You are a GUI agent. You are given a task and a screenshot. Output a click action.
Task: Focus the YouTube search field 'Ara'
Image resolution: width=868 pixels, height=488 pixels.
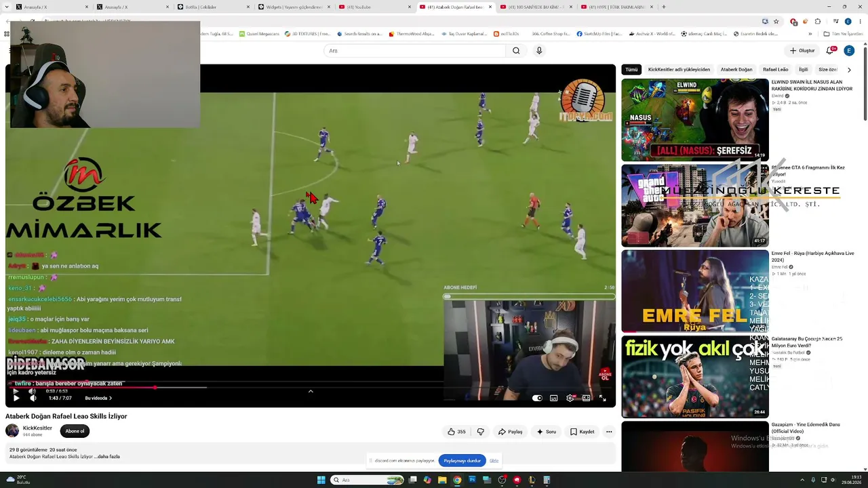414,51
